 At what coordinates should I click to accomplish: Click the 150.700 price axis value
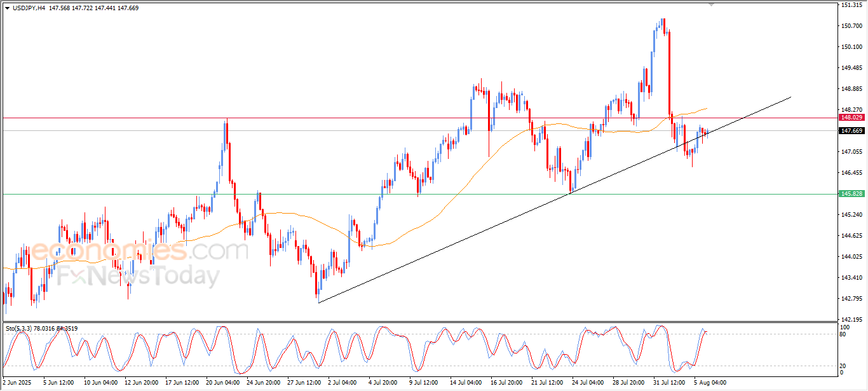pyautogui.click(x=851, y=26)
